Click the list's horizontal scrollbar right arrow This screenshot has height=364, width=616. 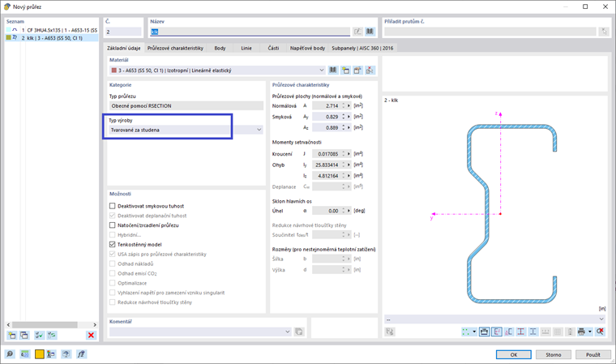94,325
